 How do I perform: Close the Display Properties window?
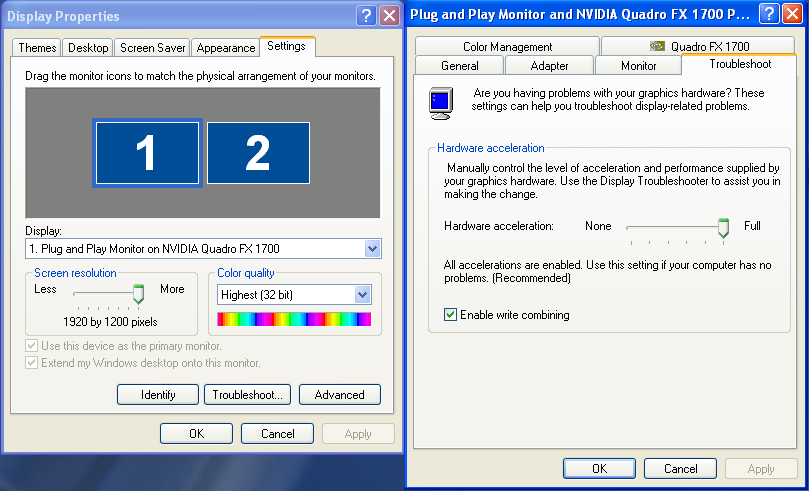tap(389, 16)
